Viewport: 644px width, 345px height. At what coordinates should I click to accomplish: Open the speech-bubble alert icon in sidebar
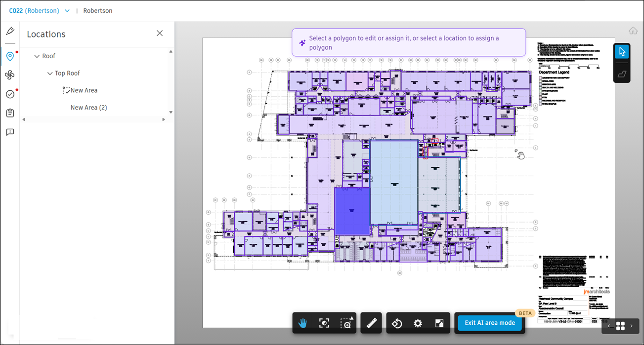click(10, 132)
